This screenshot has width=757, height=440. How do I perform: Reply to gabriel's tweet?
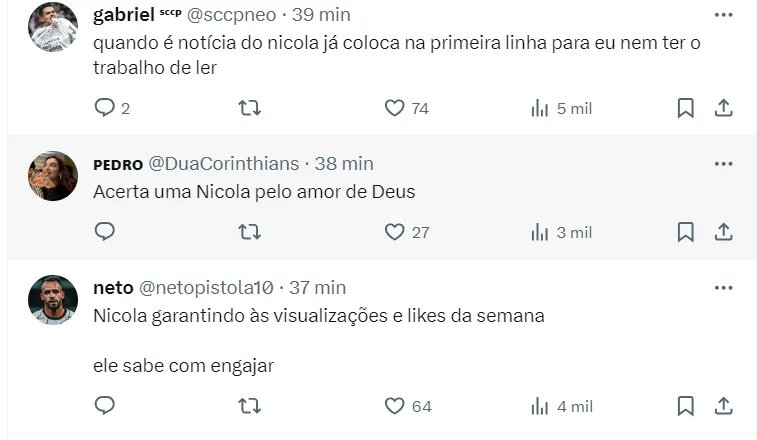[x=105, y=108]
